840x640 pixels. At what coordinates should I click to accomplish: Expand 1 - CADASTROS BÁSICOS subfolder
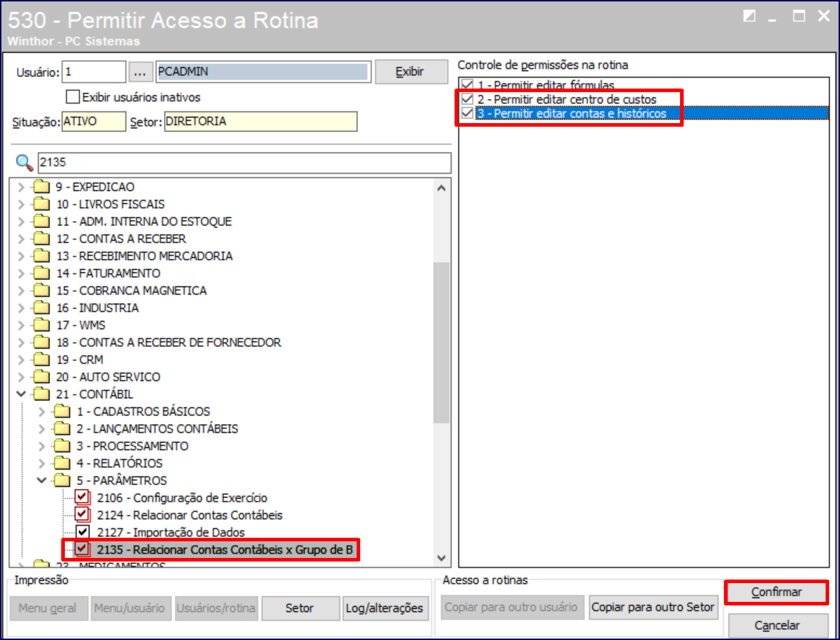[x=42, y=411]
